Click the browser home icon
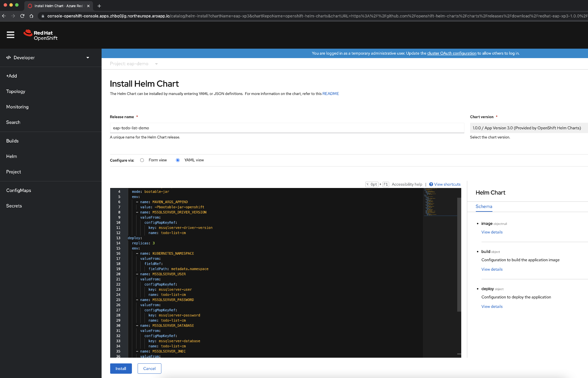Screen dimensions: 588x378 [32, 16]
